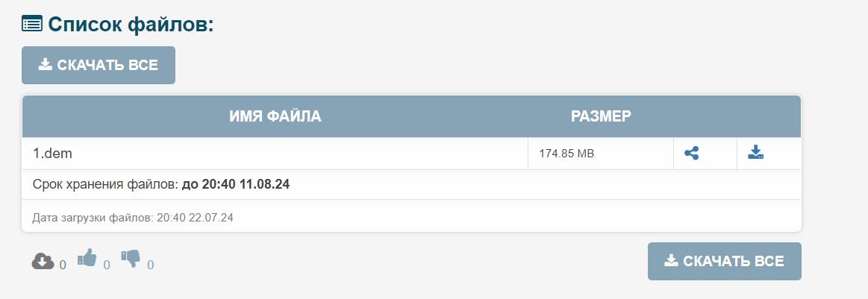Image resolution: width=868 pixels, height=299 pixels.
Task: Download 1.dem using the row download icon
Action: pos(755,154)
